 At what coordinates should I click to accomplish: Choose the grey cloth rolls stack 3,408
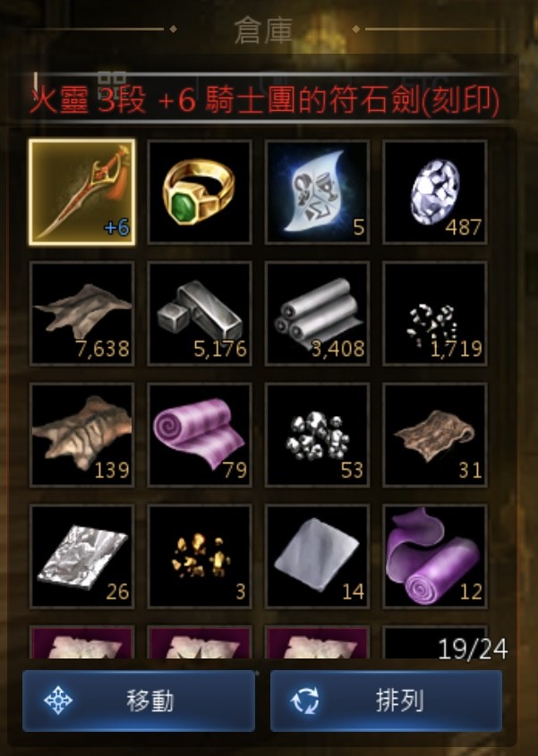318,313
